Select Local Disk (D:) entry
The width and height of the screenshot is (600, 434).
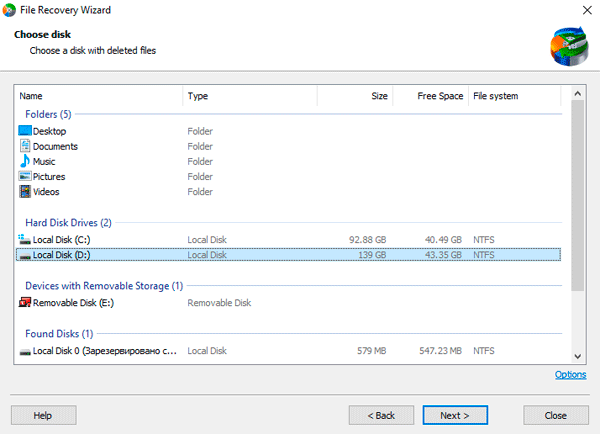(289, 255)
